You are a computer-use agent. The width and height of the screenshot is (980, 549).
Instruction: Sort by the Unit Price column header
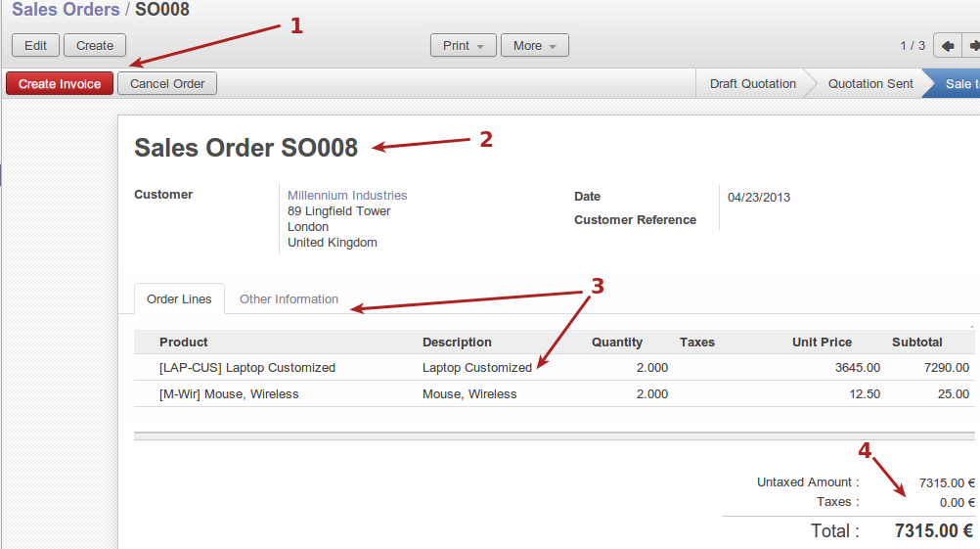pyautogui.click(x=822, y=343)
